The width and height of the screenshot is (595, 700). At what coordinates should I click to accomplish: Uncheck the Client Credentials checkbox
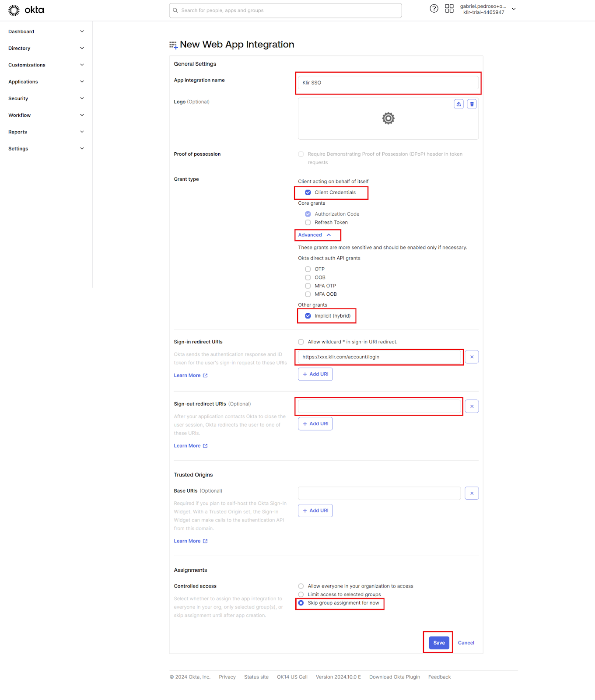308,192
